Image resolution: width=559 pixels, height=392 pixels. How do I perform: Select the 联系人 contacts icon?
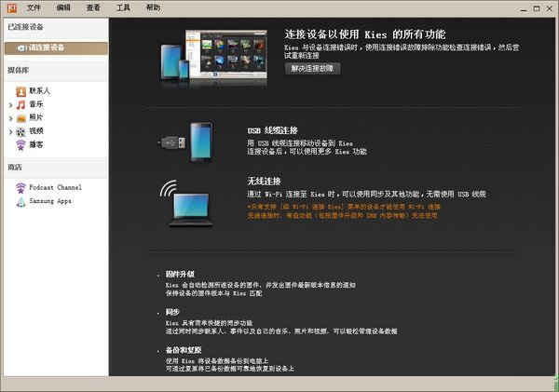point(20,91)
